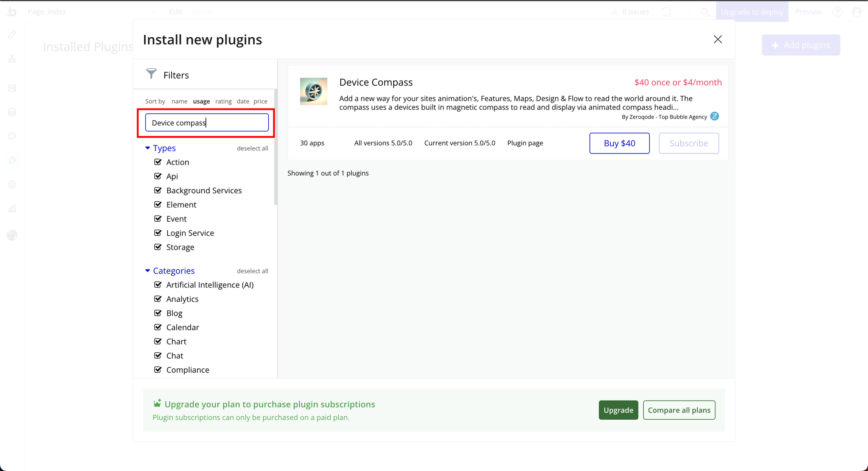Click the Buy $40 button

pyautogui.click(x=619, y=143)
